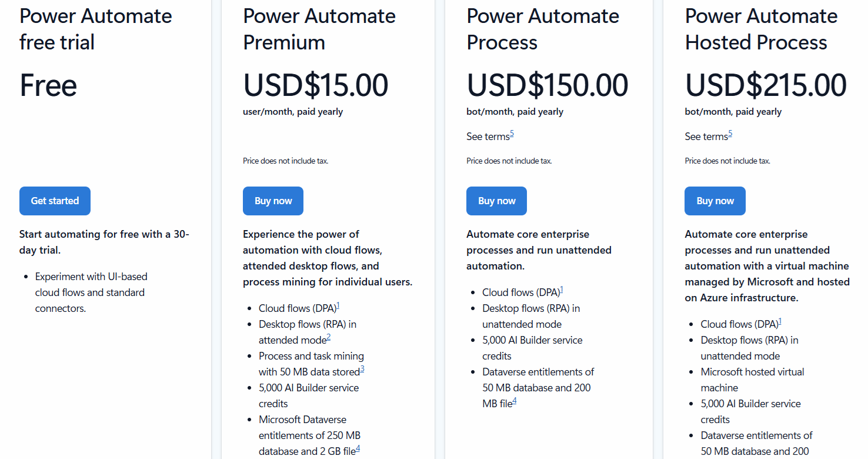868x459 pixels.
Task: Select the Power Automate free trial heading
Action: pos(95,29)
